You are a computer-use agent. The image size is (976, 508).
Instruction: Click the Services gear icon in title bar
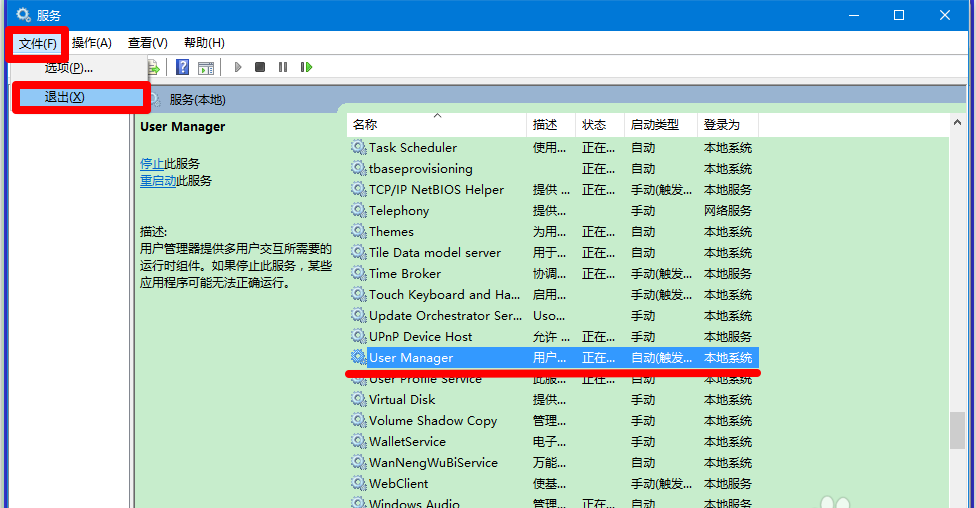[x=23, y=15]
